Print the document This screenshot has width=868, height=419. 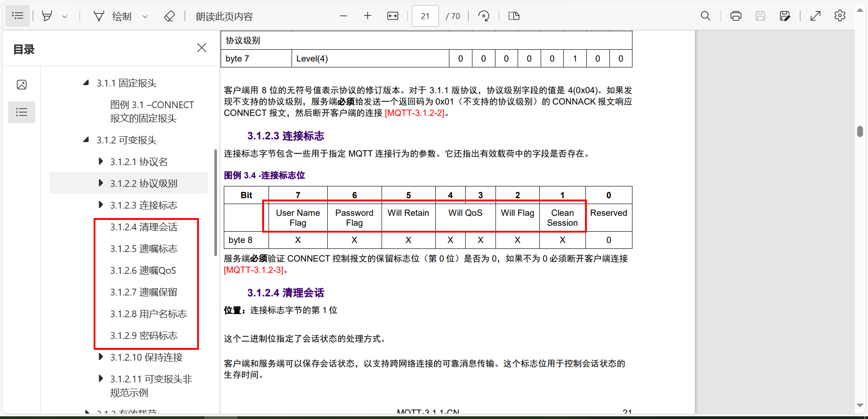(x=736, y=16)
